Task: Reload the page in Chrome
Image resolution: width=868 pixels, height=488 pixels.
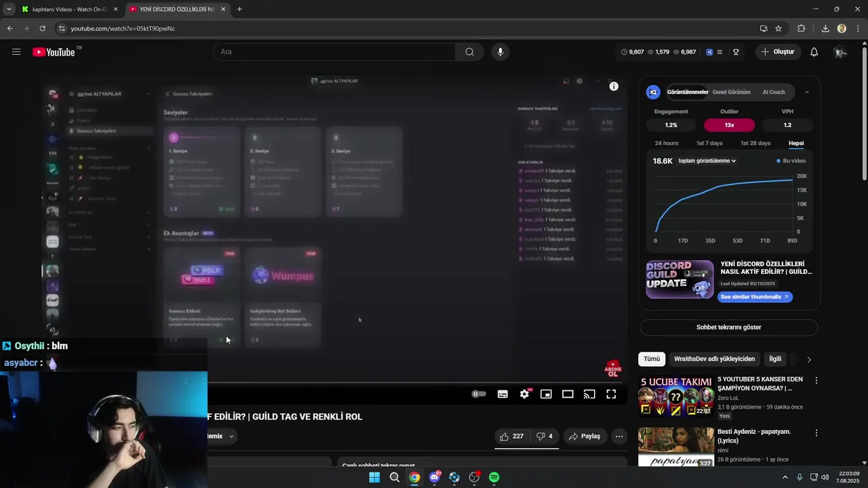Action: coord(43,28)
